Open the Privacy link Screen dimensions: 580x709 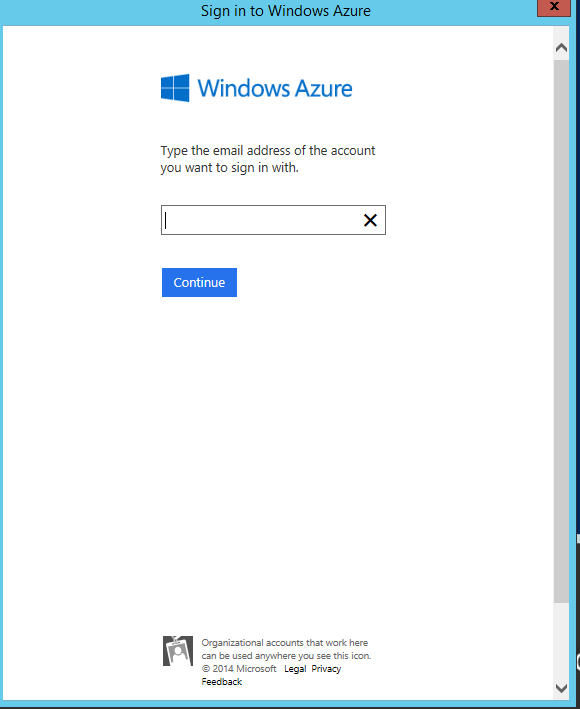point(326,669)
